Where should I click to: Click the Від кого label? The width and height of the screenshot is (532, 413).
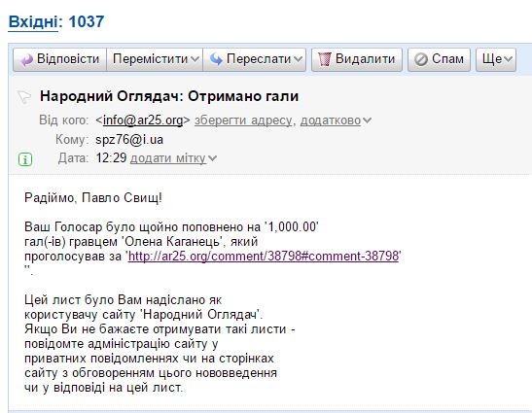(63, 120)
